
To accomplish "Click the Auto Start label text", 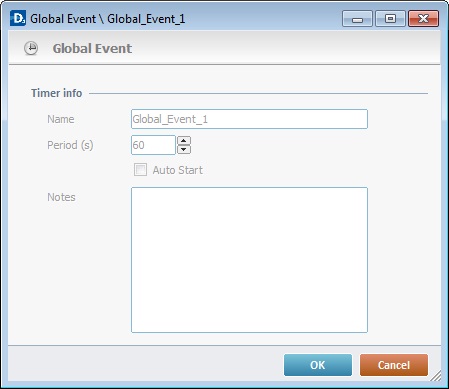I will coord(178,170).
